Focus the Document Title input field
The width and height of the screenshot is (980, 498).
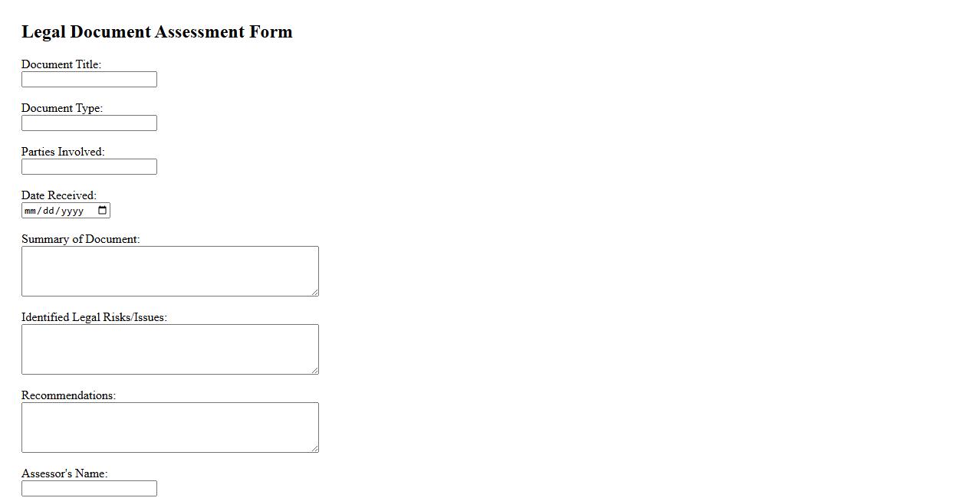89,80
